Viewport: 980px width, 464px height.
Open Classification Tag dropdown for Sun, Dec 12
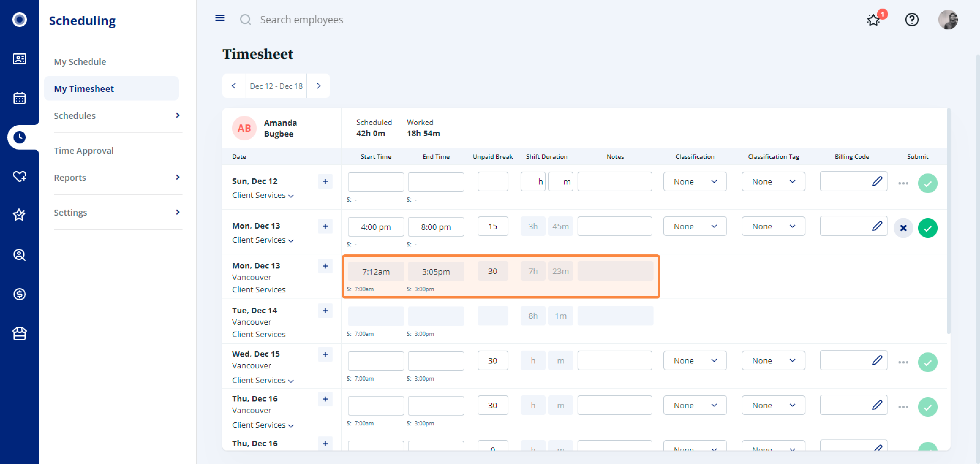[x=773, y=181]
